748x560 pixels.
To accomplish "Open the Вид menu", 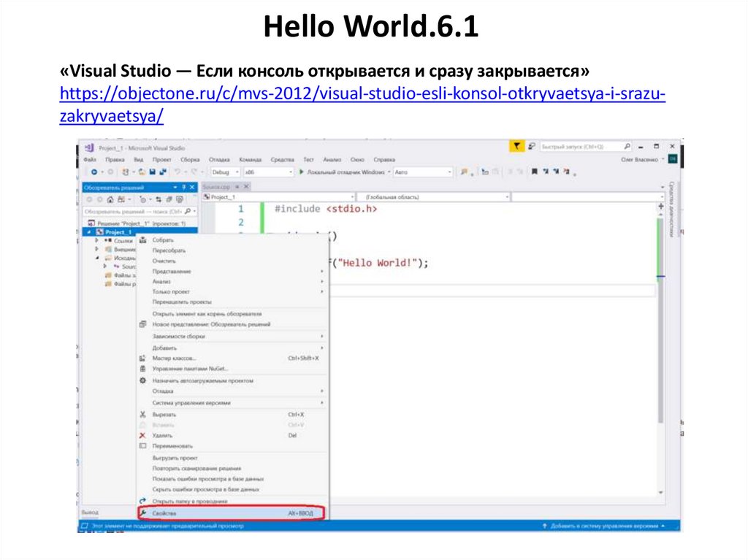I will coord(138,159).
